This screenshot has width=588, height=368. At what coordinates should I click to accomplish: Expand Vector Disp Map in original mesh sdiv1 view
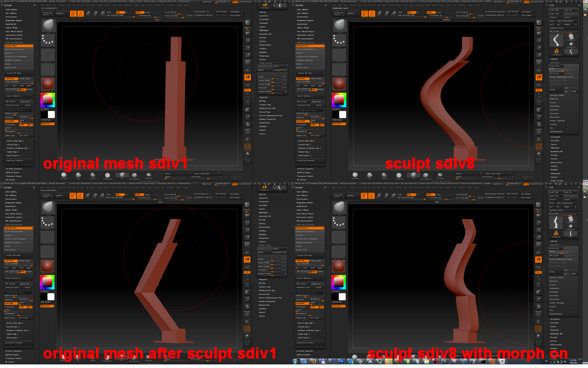15,141
